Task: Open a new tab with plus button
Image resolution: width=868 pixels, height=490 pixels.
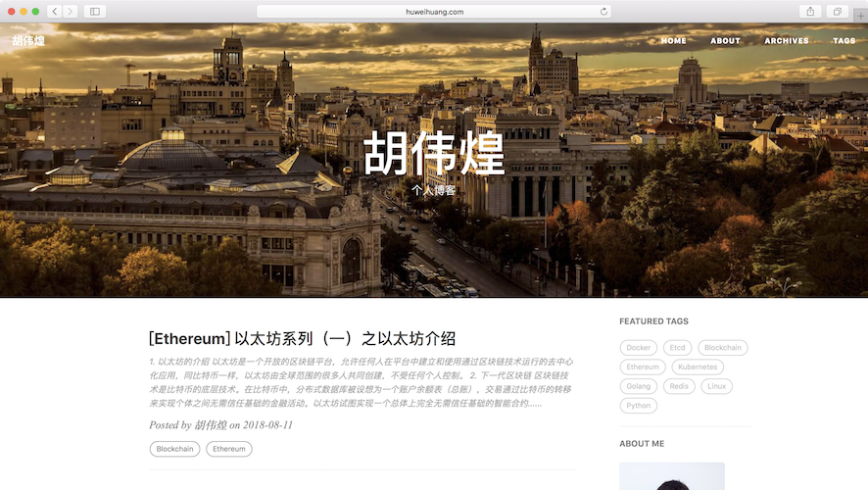Action: coord(861,16)
